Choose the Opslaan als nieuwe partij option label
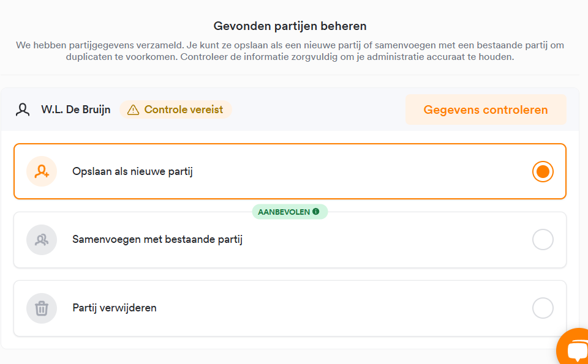 click(x=132, y=171)
